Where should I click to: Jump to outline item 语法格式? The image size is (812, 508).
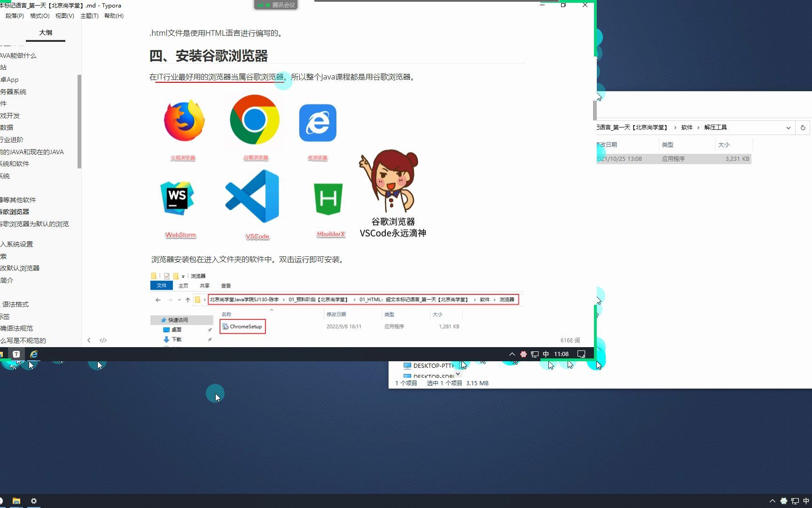[15, 304]
